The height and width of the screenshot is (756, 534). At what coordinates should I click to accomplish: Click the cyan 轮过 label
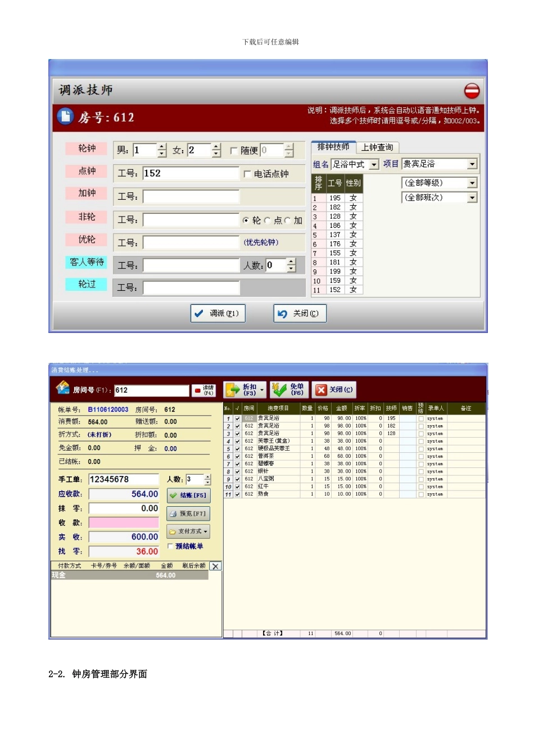point(87,284)
